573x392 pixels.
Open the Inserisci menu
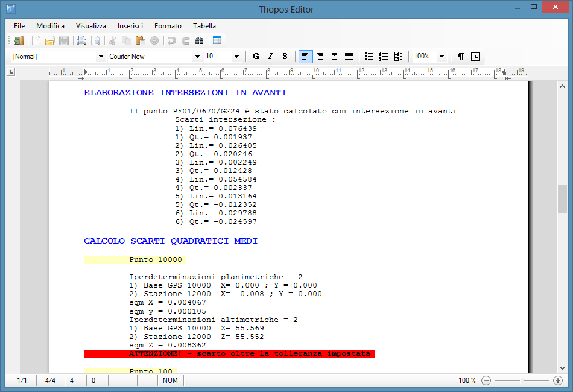(130, 26)
